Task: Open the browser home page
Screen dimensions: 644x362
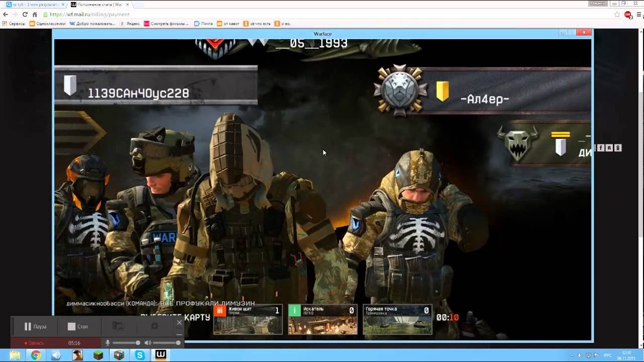Action: (x=35, y=15)
